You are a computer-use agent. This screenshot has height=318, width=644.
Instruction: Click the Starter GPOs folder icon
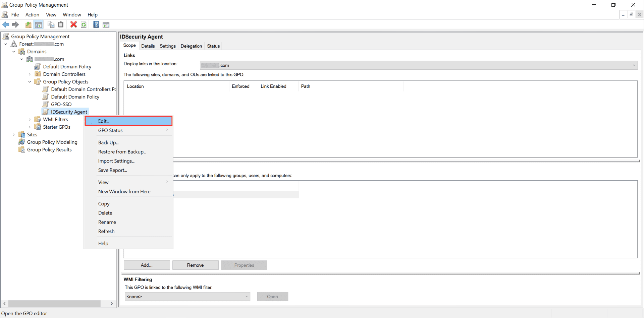point(38,127)
